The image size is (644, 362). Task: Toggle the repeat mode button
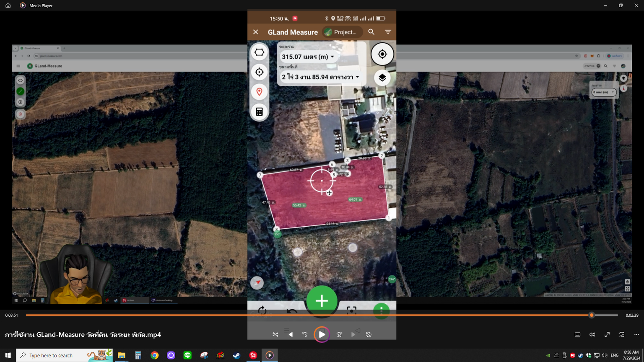pyautogui.click(x=369, y=334)
